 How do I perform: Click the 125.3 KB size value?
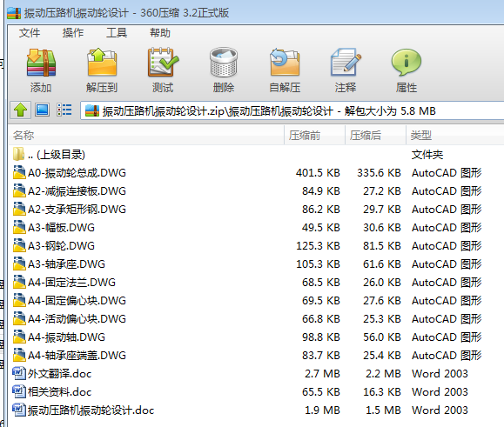coord(318,246)
